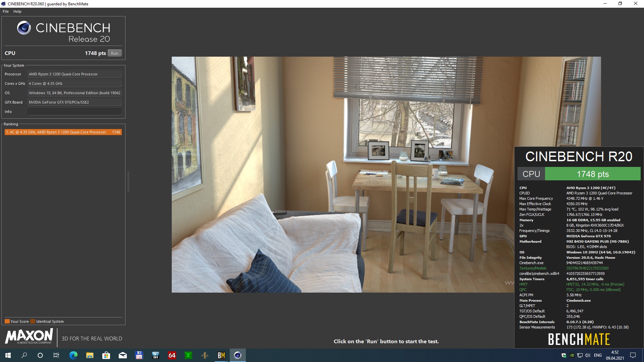Screen dimensions: 644x362
Task: Click the Textures/Models hash value
Action: pos(587,268)
